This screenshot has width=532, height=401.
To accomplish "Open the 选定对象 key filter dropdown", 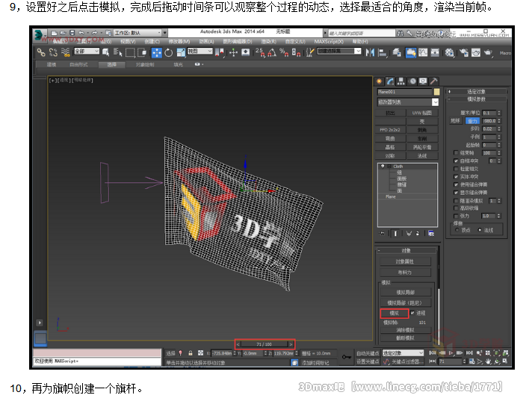I will tap(403, 353).
